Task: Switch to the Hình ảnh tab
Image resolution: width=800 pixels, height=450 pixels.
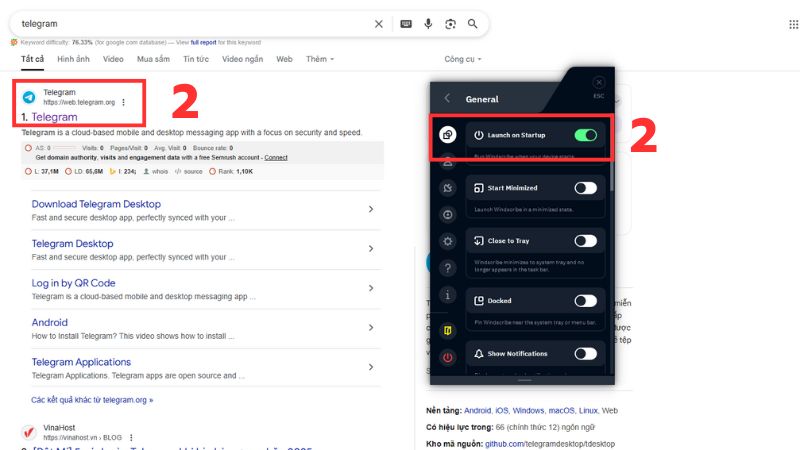Action: pyautogui.click(x=73, y=59)
